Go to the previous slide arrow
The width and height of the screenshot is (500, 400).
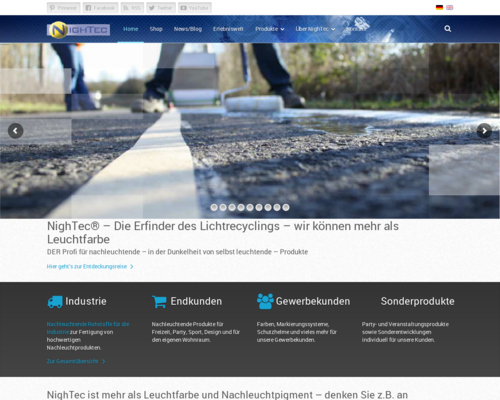(x=15, y=131)
